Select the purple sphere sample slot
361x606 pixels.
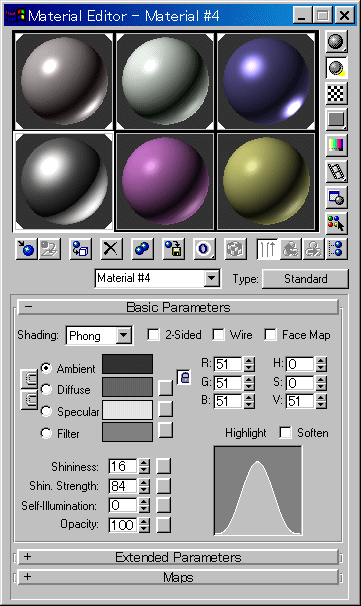tap(165, 181)
